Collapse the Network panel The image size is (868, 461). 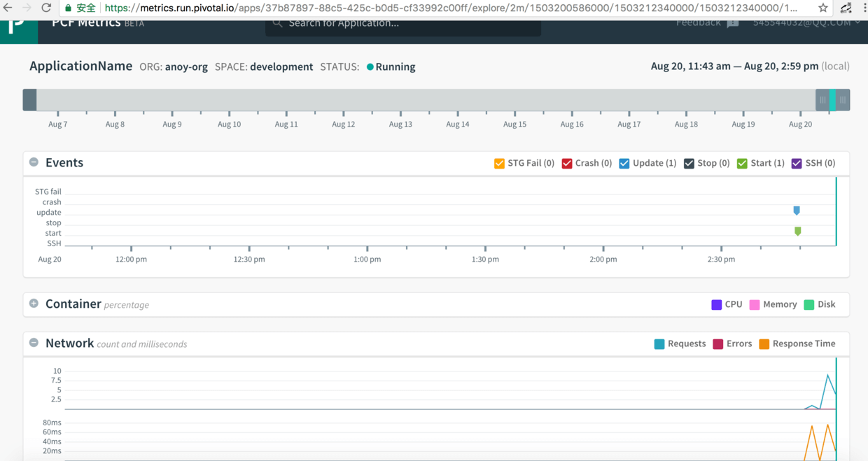[34, 343]
